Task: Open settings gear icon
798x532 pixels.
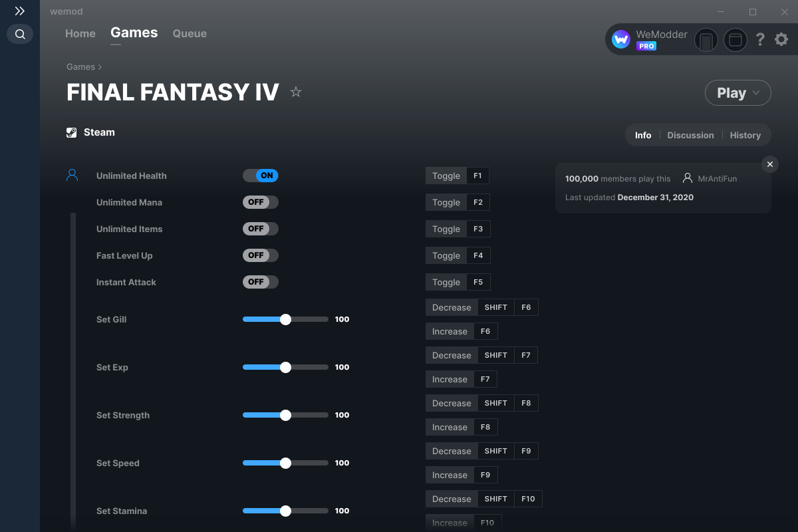Action: click(x=781, y=40)
